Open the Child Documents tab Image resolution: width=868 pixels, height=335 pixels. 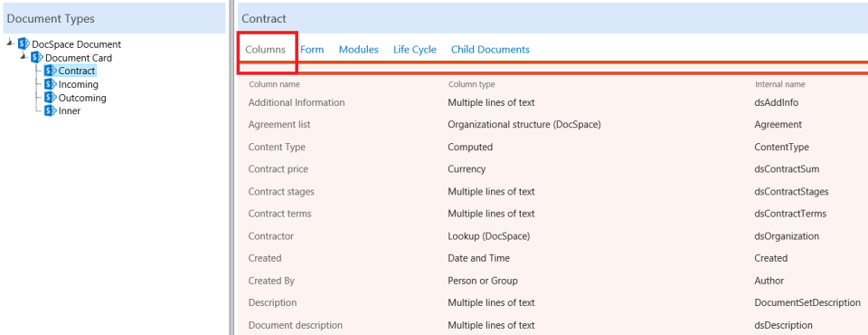tap(490, 50)
